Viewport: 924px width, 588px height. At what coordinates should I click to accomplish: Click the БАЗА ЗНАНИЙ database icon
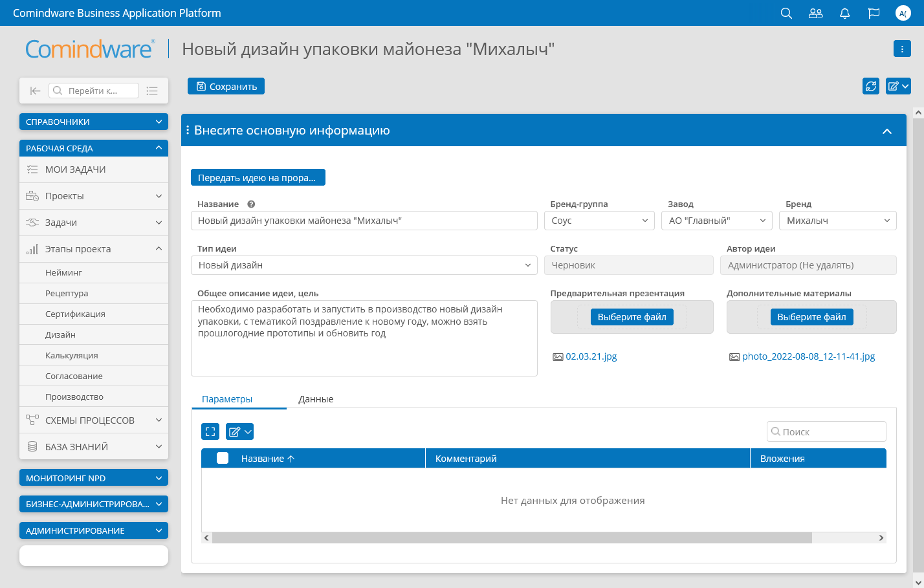tap(32, 446)
